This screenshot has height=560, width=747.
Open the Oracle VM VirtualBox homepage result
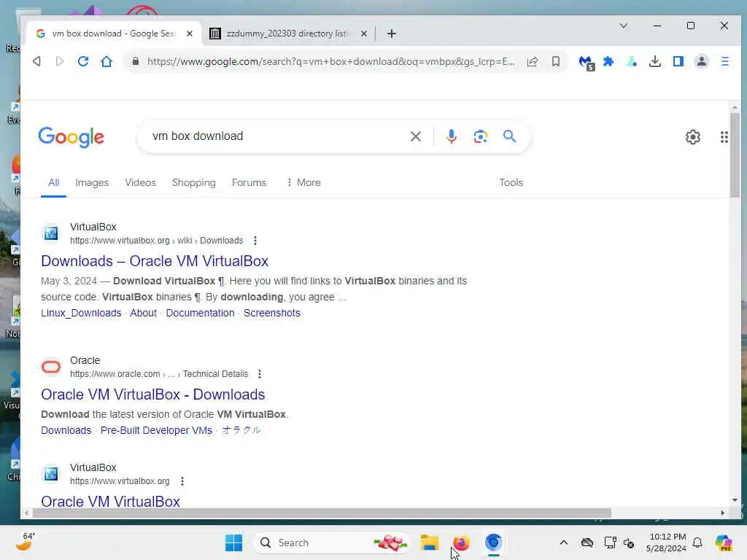click(x=111, y=501)
